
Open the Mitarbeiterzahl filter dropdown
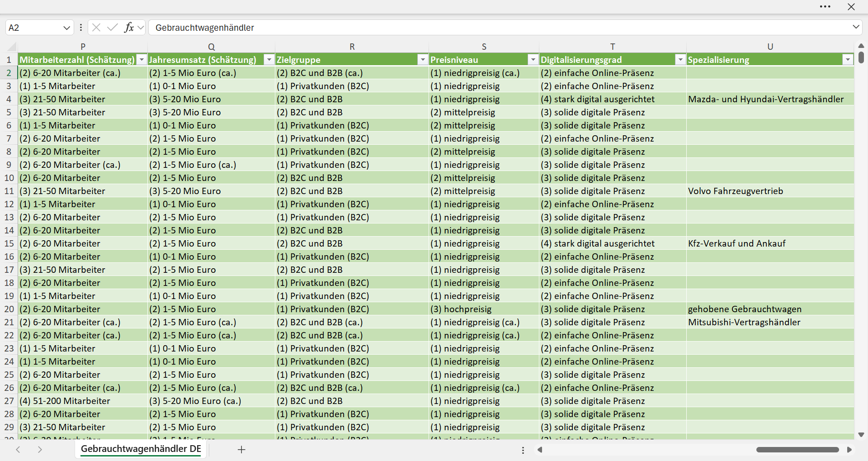tap(142, 60)
